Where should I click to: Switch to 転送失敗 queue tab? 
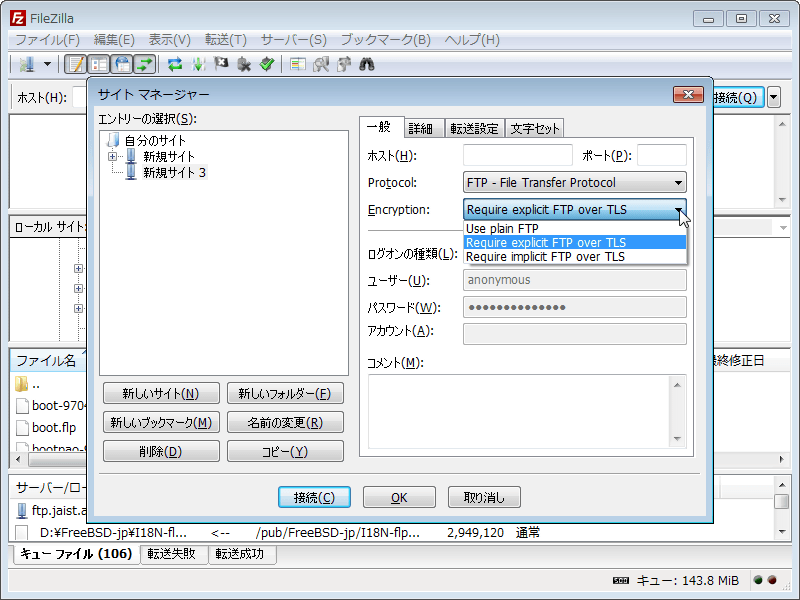(x=172, y=554)
